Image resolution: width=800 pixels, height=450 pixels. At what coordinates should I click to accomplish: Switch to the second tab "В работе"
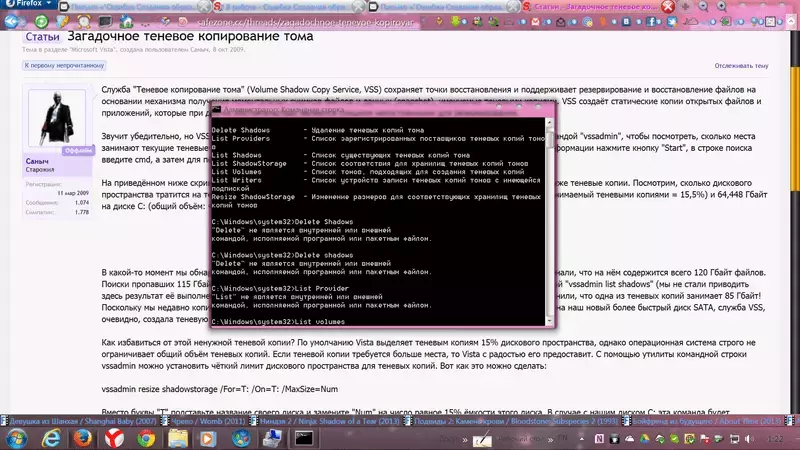(286, 7)
